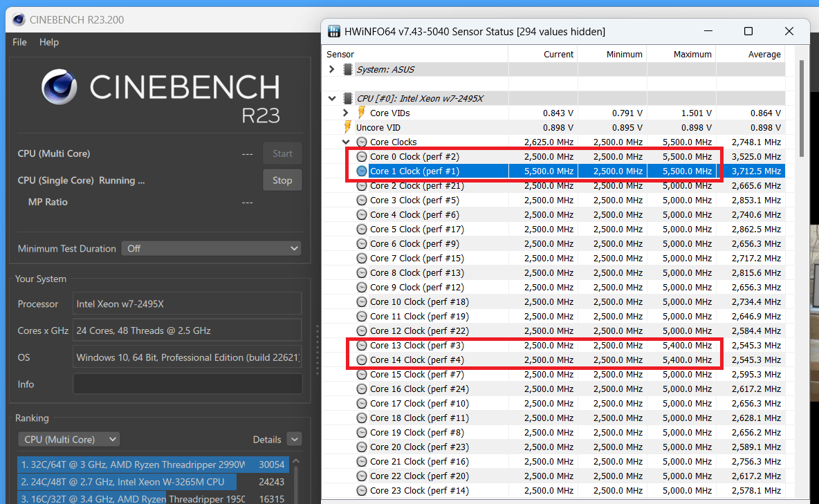This screenshot has height=504, width=819.
Task: Click Core 1 Clock average value 3,712.5 MHz
Action: (x=756, y=171)
